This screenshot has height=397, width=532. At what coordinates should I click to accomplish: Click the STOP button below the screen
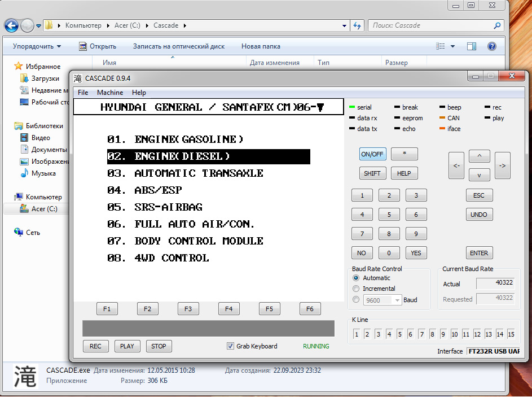159,346
